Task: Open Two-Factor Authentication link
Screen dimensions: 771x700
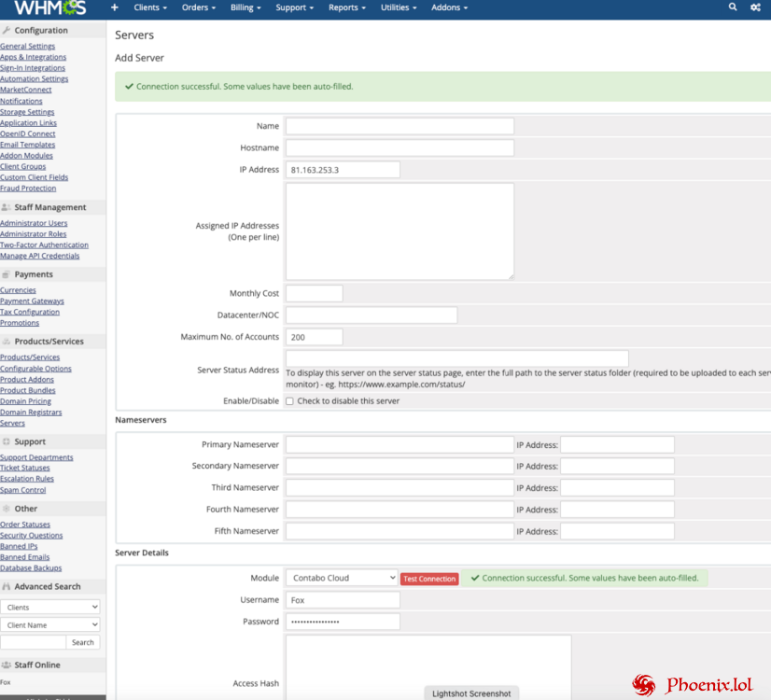Action: tap(44, 245)
